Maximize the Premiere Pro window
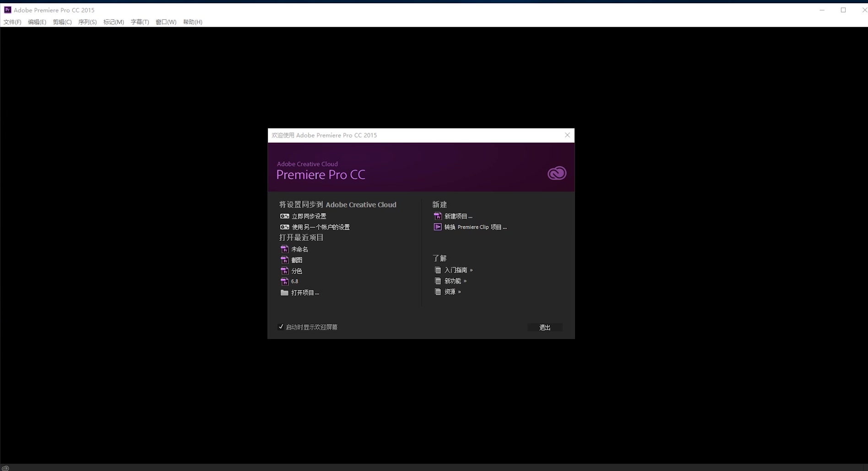Viewport: 868px width, 471px height. (x=843, y=10)
